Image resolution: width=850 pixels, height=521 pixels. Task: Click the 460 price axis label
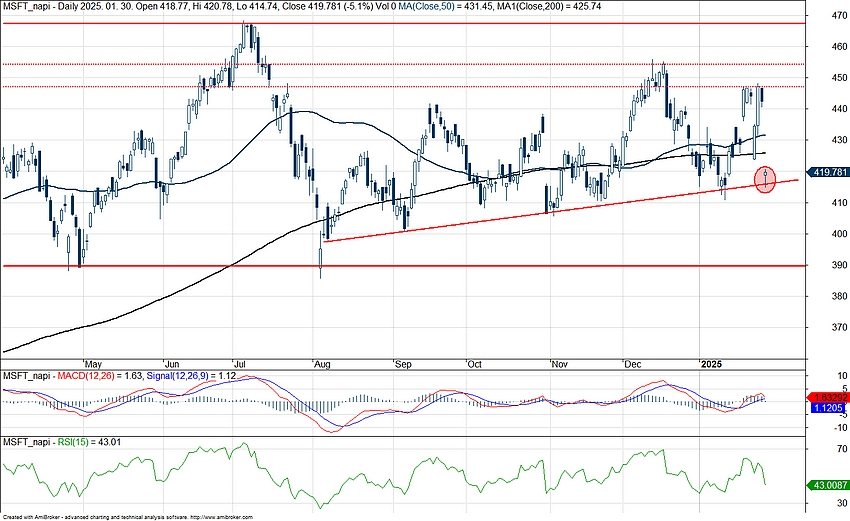pyautogui.click(x=840, y=47)
